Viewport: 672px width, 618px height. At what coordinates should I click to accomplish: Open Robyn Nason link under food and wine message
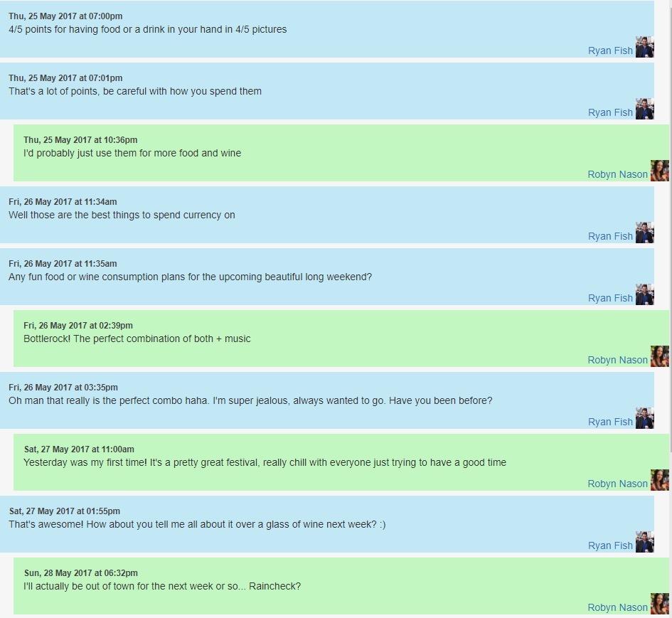point(617,174)
